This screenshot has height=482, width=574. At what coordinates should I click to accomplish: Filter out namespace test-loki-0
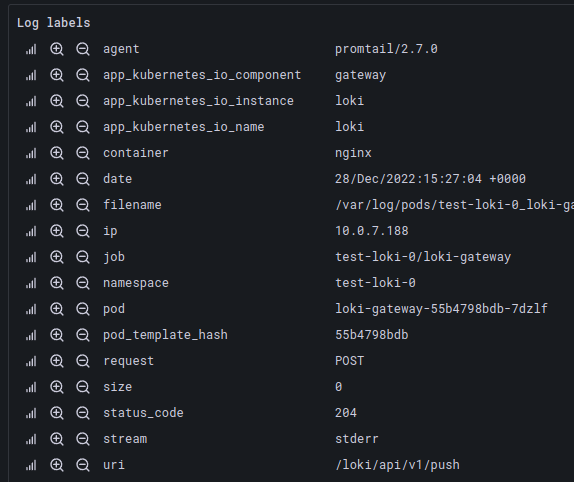[83, 283]
